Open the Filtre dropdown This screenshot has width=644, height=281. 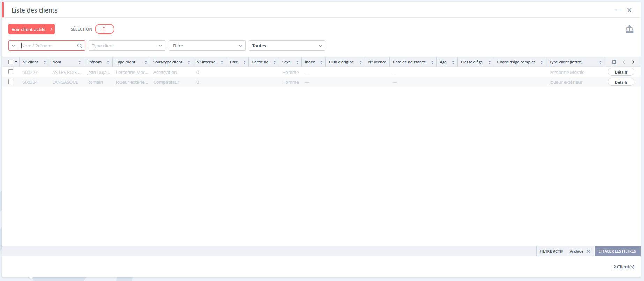pyautogui.click(x=207, y=46)
